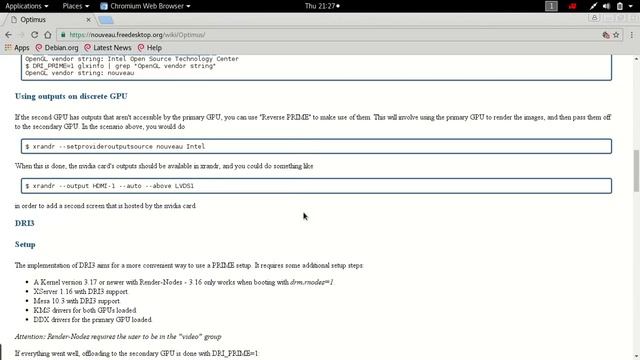Click the scrollbar up arrow
640x360 pixels.
click(636, 59)
